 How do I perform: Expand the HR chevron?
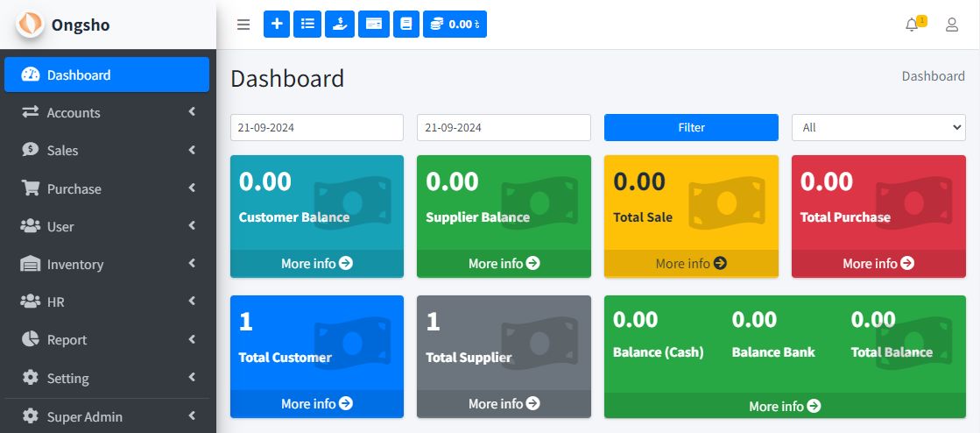pyautogui.click(x=192, y=301)
